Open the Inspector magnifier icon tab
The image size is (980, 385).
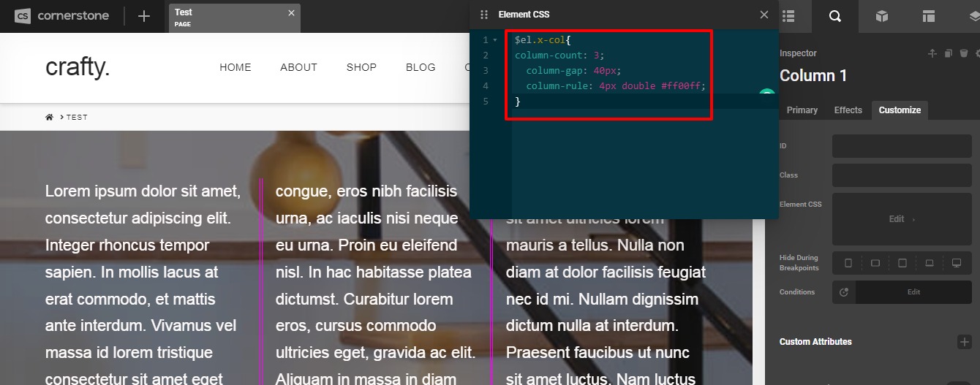834,16
